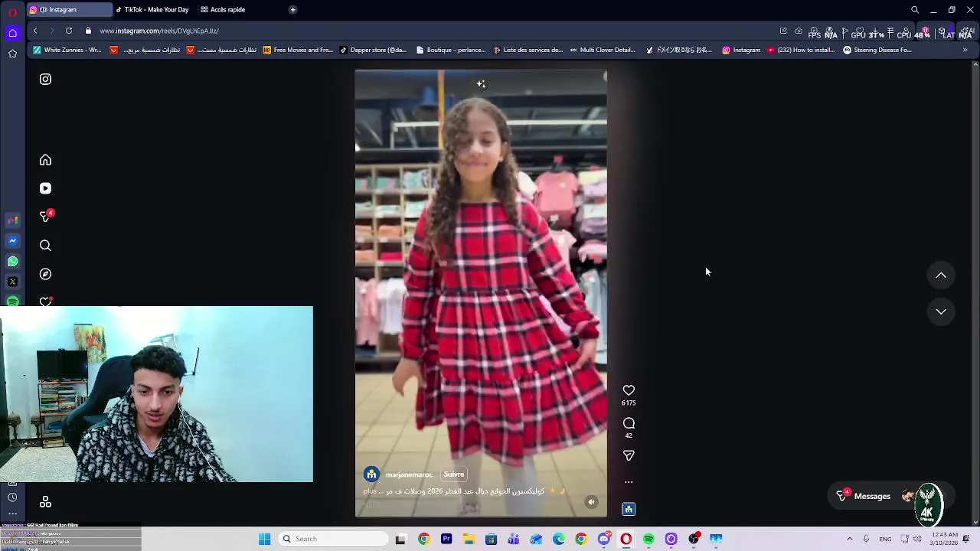Screen dimensions: 980x551
Task: Open Adobe Premiere Pro from taskbar
Action: (446, 539)
